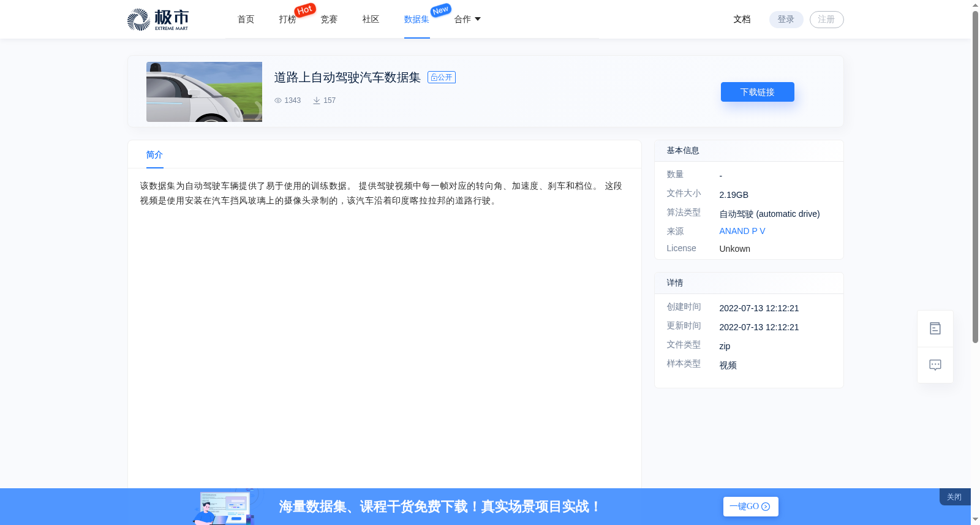Close the bottom banner with 关闭

[x=955, y=497]
